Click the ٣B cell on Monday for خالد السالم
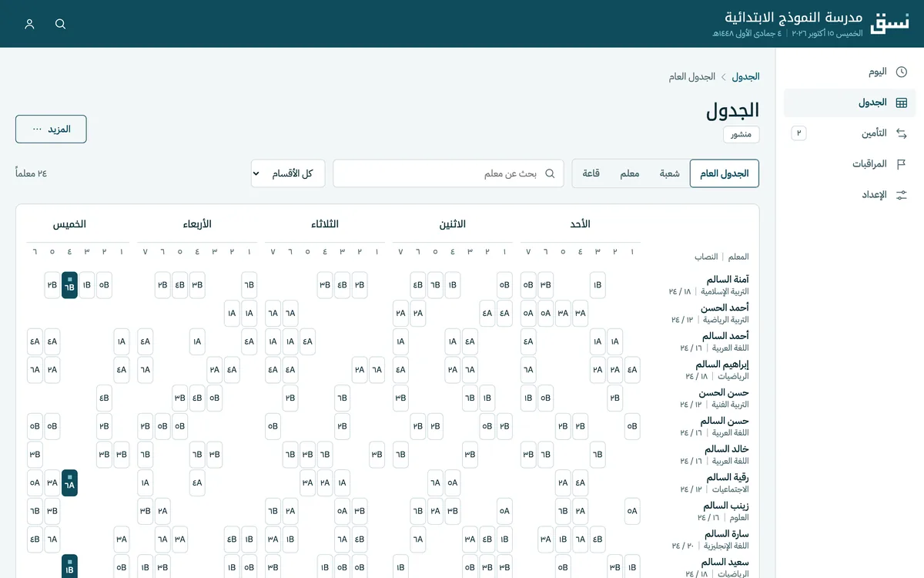This screenshot has height=578, width=924. (x=470, y=455)
